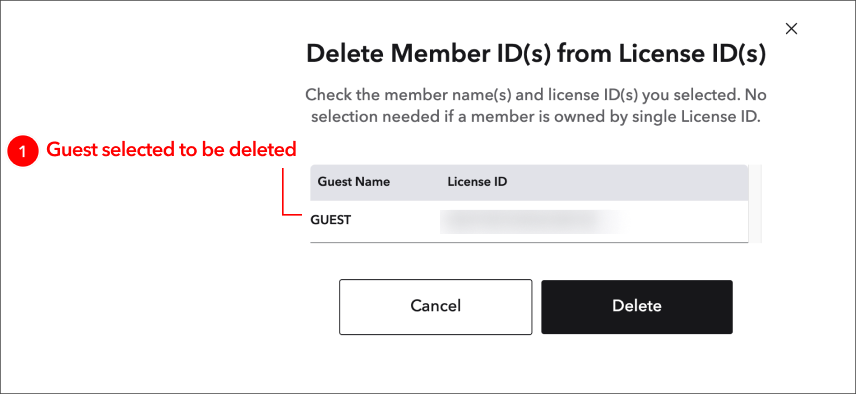Click the empty header area right of License ID
This screenshot has height=394, width=856.
point(628,182)
